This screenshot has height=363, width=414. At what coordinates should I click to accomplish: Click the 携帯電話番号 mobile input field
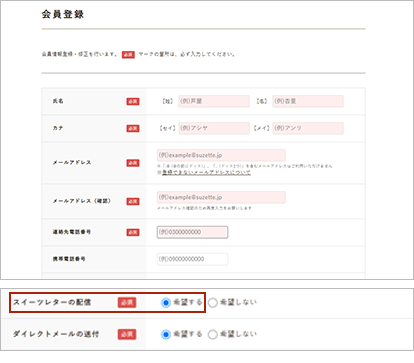click(x=192, y=259)
